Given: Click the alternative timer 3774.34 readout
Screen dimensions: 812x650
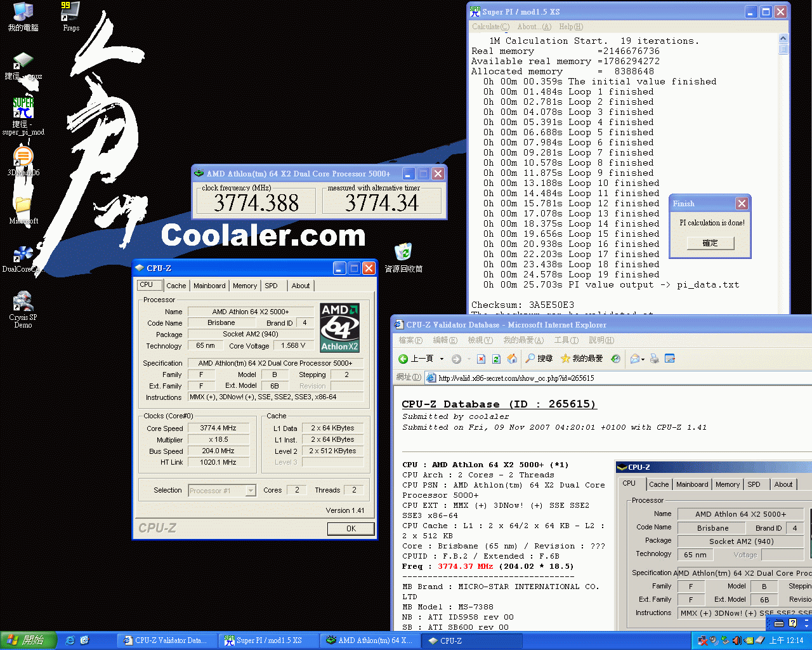Looking at the screenshot, I should click(x=382, y=203).
